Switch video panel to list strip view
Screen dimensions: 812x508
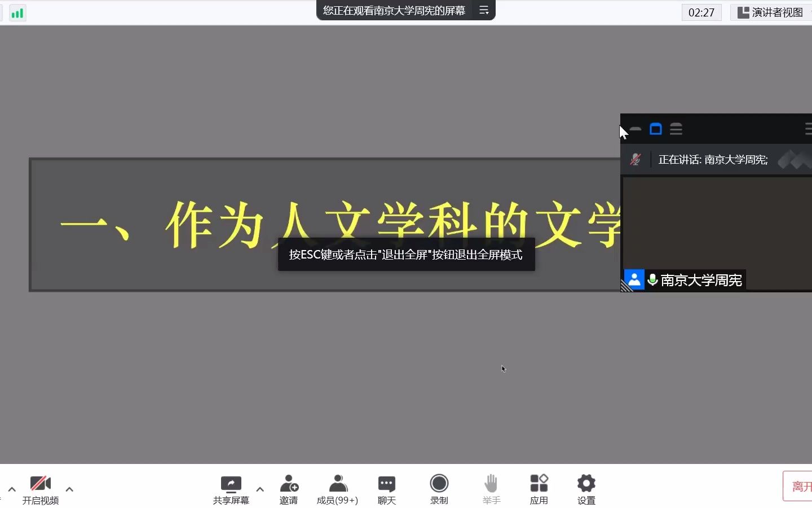click(x=676, y=129)
